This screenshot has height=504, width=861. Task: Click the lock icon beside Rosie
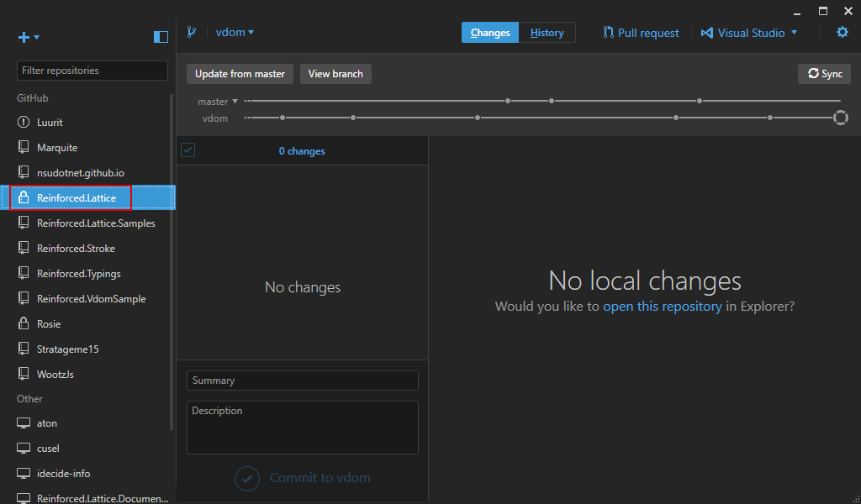pos(24,323)
